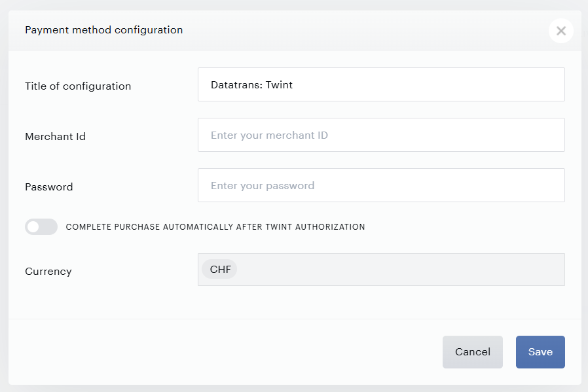This screenshot has height=392, width=588.
Task: Click the 'Currency' label
Action: pos(48,272)
